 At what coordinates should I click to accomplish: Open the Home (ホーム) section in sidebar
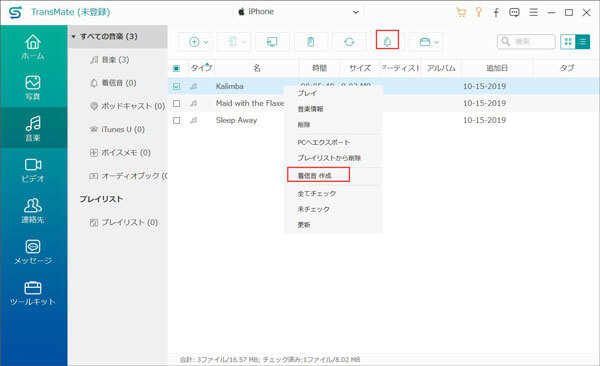[33, 47]
